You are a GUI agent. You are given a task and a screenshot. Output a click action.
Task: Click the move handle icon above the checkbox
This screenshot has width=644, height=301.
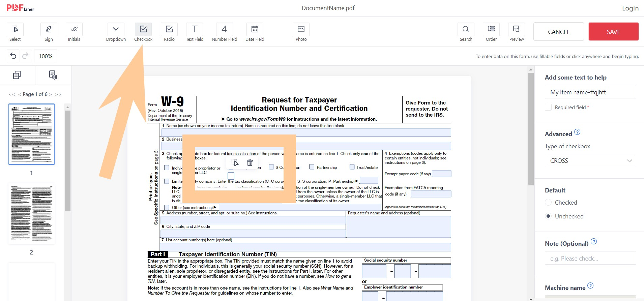[x=235, y=162]
